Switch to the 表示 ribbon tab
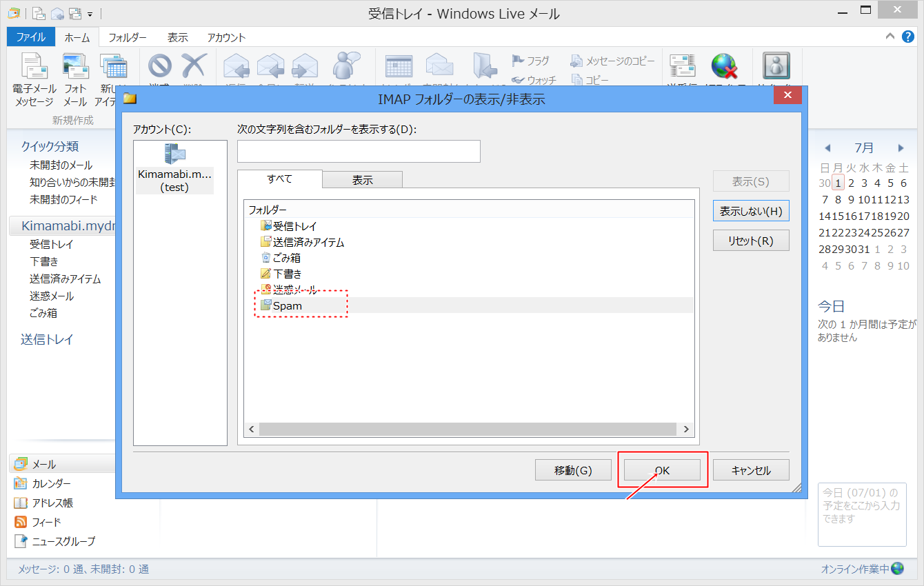Image resolution: width=924 pixels, height=586 pixels. point(178,37)
